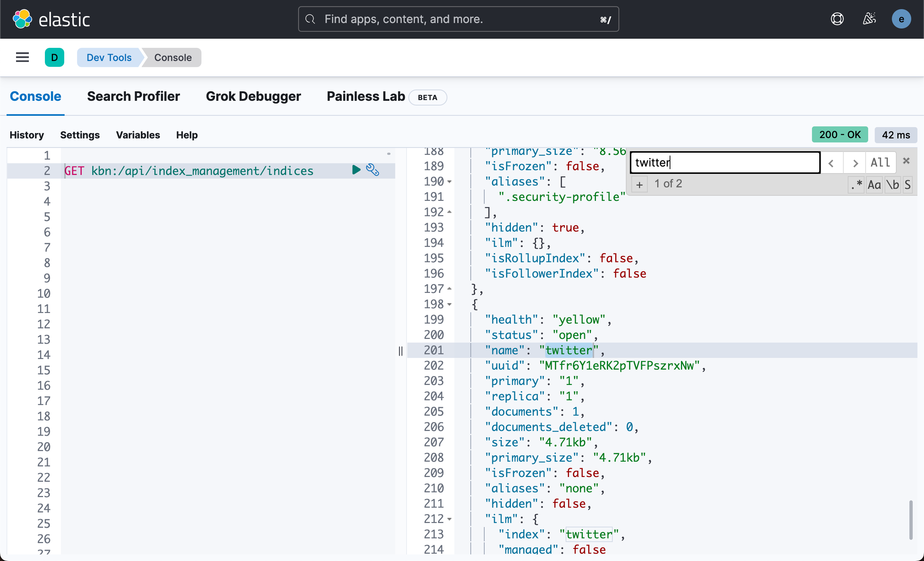Open the request wrench actions menu
Image resolution: width=924 pixels, height=561 pixels.
[373, 170]
